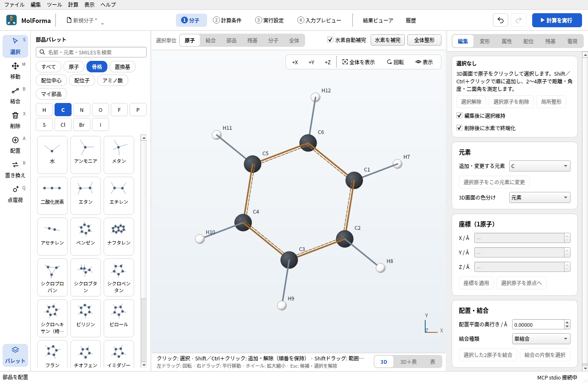Viewport: 588px width, 383px height.
Task: Switch view mode to 3D+表
Action: (x=408, y=362)
